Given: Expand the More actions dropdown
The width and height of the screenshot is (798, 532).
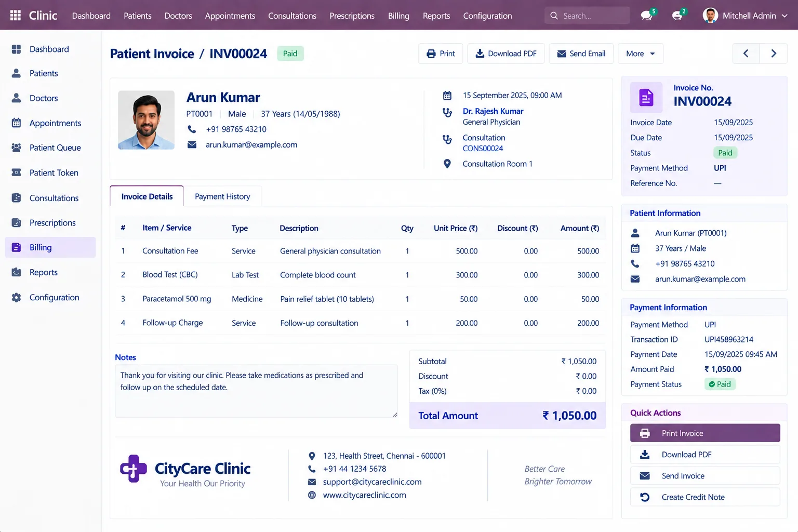Looking at the screenshot, I should [x=641, y=54].
